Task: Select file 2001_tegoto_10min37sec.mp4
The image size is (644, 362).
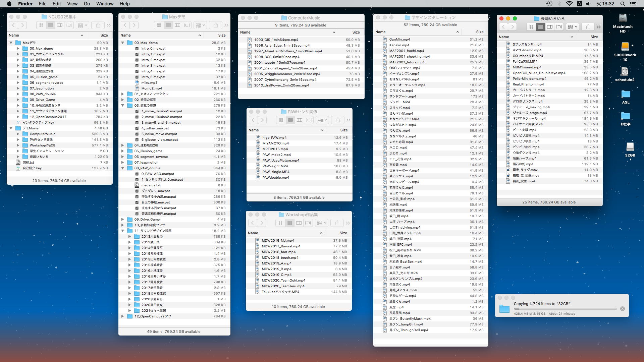Action: [x=279, y=62]
